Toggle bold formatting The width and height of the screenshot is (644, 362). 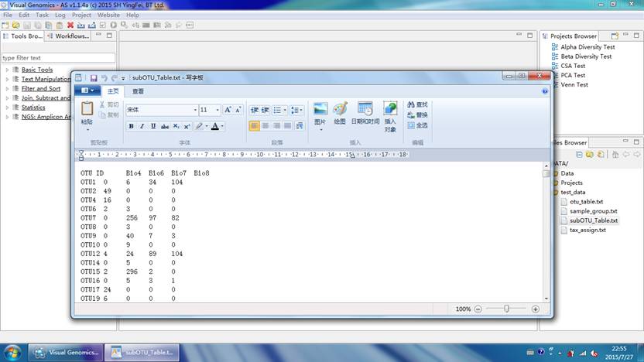pyautogui.click(x=131, y=126)
